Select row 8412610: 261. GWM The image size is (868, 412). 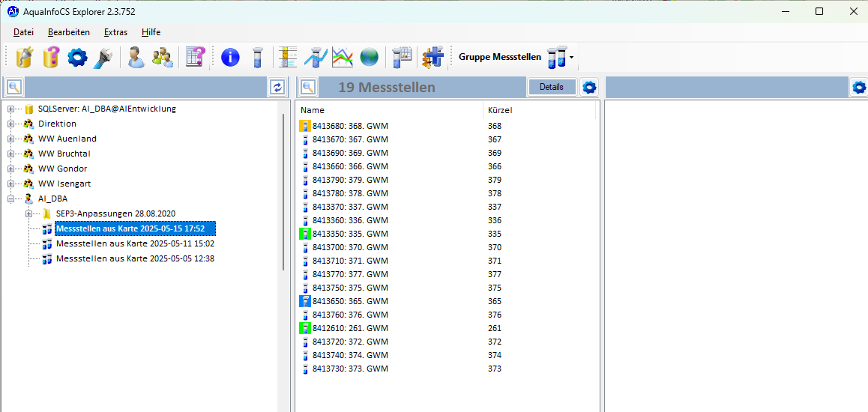[350, 328]
